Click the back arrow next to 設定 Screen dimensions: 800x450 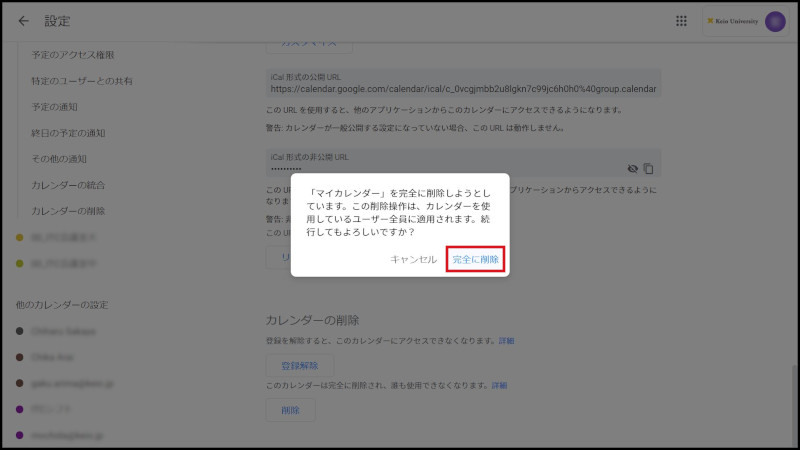23,21
